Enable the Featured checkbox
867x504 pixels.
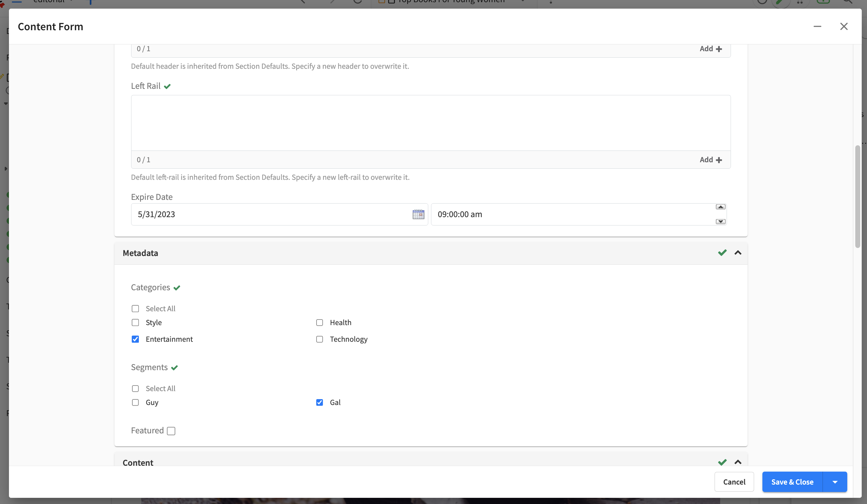click(x=171, y=431)
